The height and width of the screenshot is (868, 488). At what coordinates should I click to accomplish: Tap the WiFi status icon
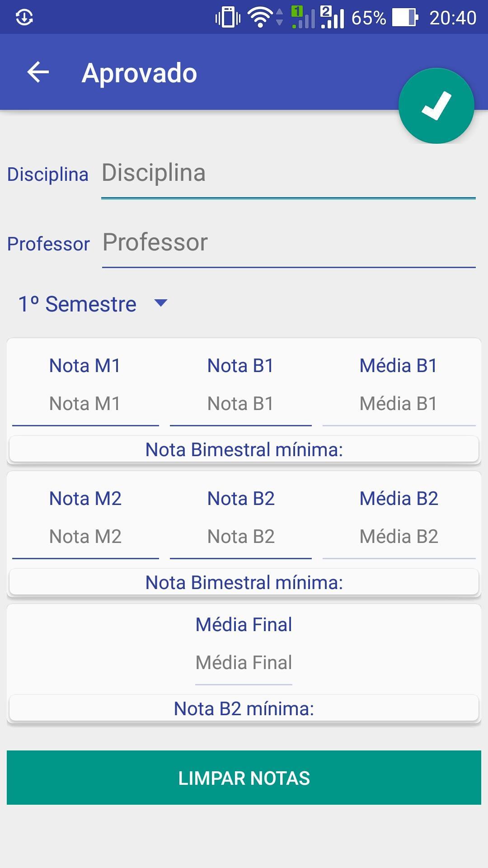coord(260,18)
